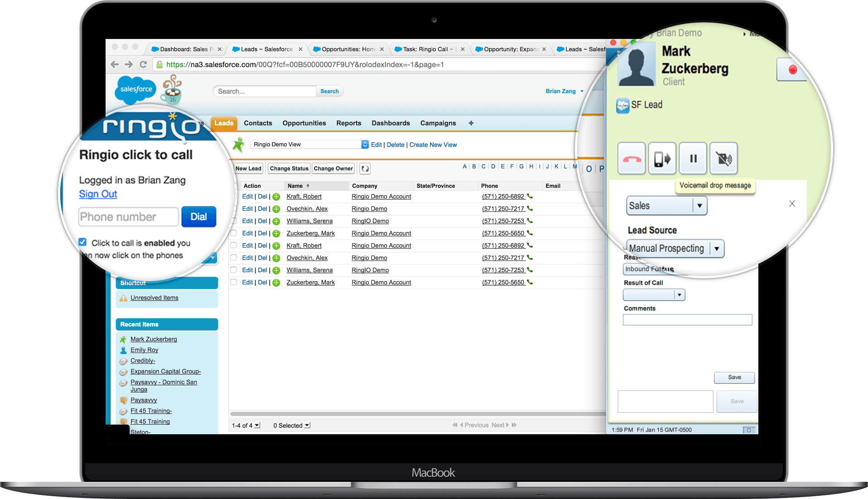Click the lead icon beside Mark Zuckerberg recent item
Viewport: 868px width, 499px height.
123,339
